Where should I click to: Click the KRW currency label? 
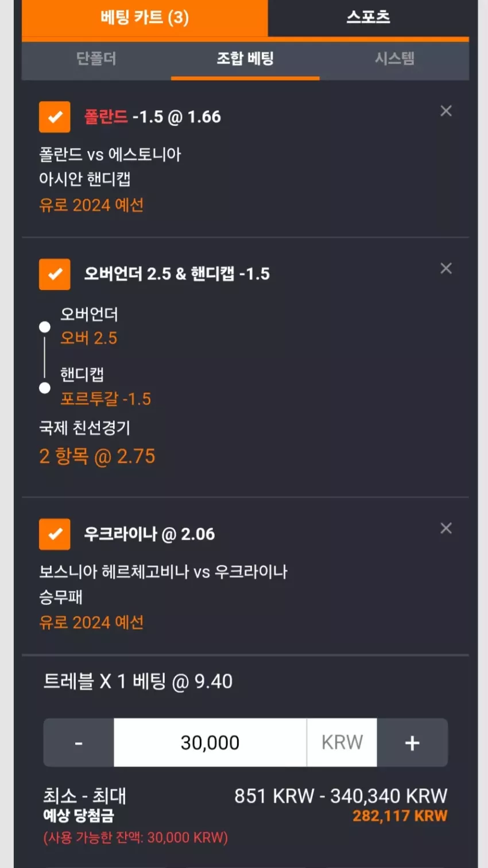pos(342,742)
